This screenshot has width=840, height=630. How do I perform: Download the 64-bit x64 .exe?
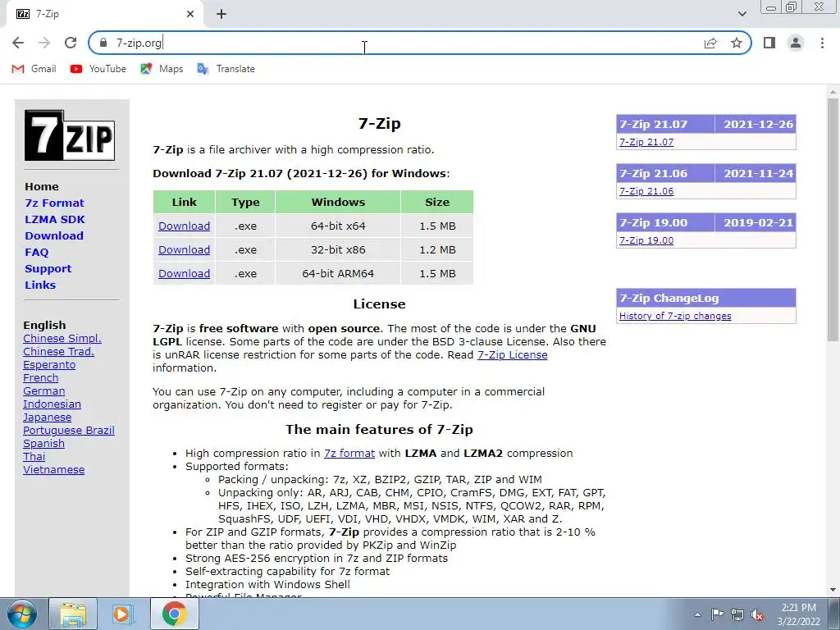coord(185,226)
